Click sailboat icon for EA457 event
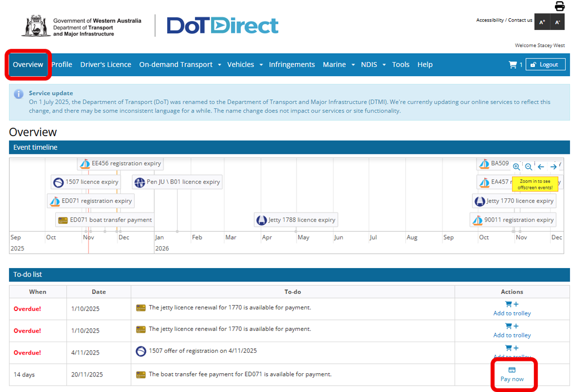The width and height of the screenshot is (579, 392). pyautogui.click(x=484, y=182)
